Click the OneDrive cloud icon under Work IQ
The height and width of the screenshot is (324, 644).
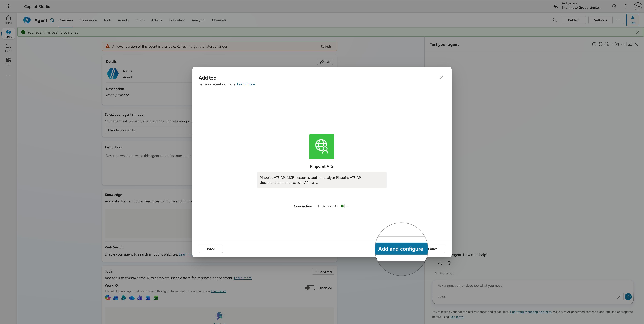[x=132, y=298]
